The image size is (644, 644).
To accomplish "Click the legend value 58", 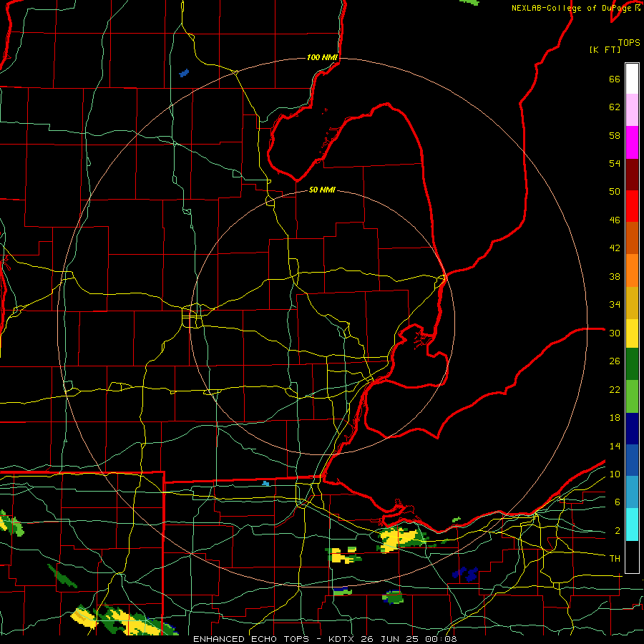I will 615,135.
